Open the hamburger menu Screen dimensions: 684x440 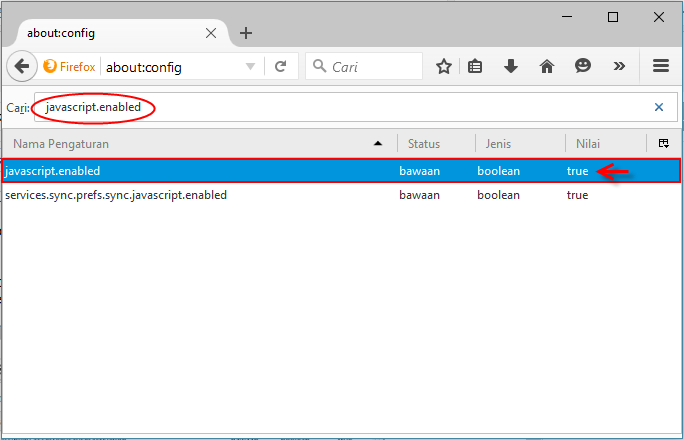661,66
